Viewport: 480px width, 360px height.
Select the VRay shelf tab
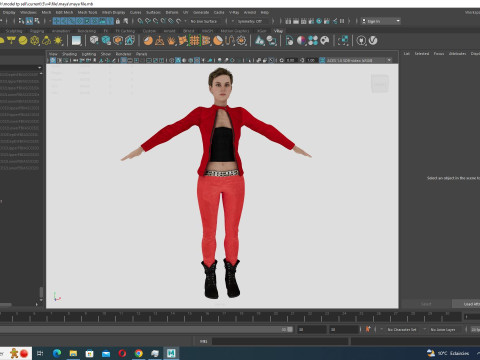(x=278, y=31)
